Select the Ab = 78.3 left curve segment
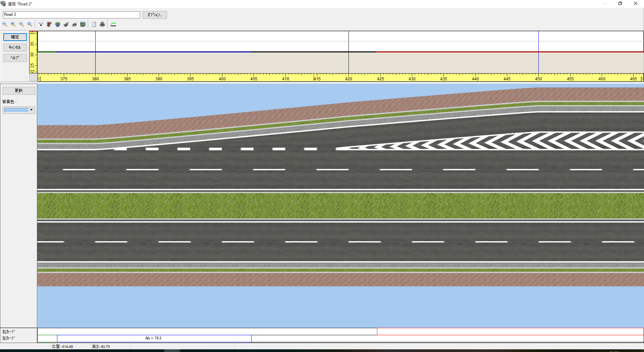This screenshot has width=644, height=352. coord(154,338)
